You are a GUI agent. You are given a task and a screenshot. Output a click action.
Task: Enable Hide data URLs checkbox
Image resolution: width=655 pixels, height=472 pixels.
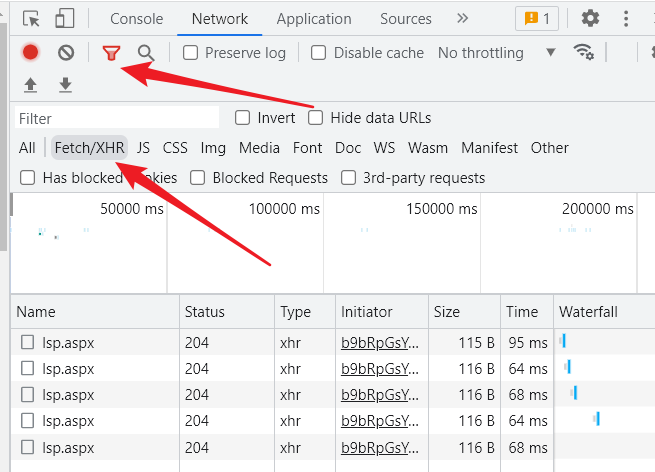315,118
